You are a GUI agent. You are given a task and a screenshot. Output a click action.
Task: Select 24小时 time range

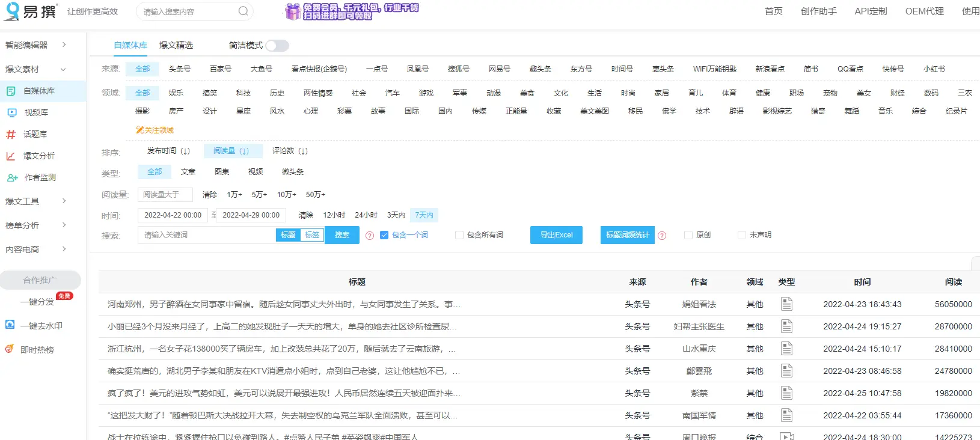pos(366,215)
